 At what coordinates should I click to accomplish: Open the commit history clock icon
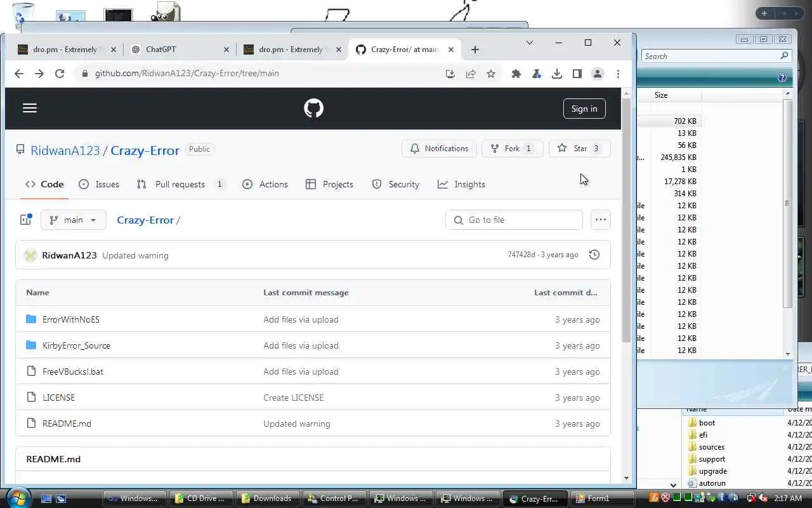click(x=594, y=255)
